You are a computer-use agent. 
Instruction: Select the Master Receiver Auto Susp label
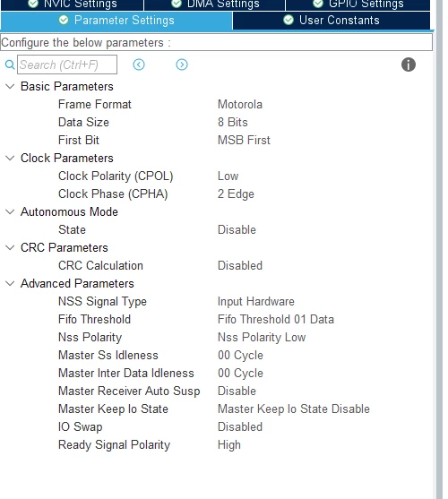coord(129,391)
